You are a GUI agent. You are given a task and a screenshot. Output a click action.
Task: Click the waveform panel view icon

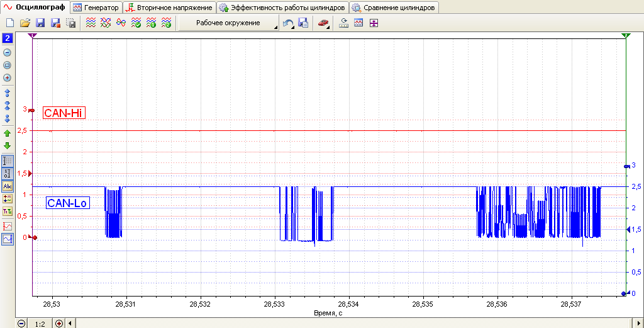(358, 23)
